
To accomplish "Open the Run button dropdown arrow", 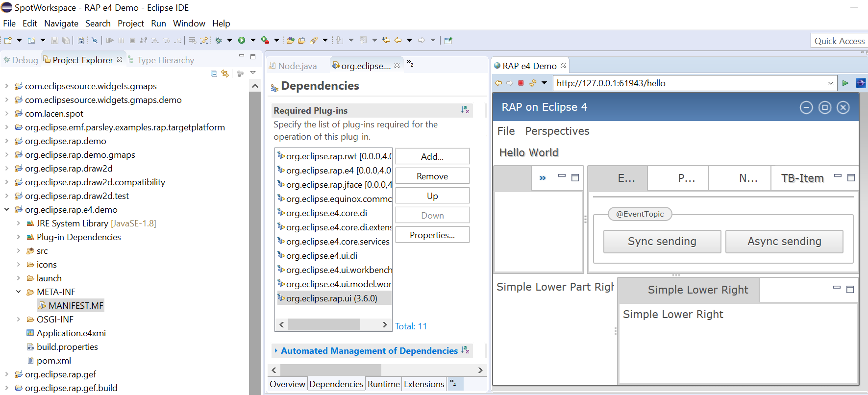I will [253, 41].
